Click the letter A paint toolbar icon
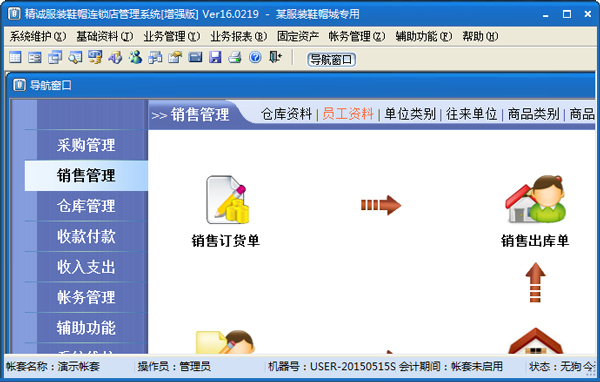The image size is (600, 382). pos(115,58)
